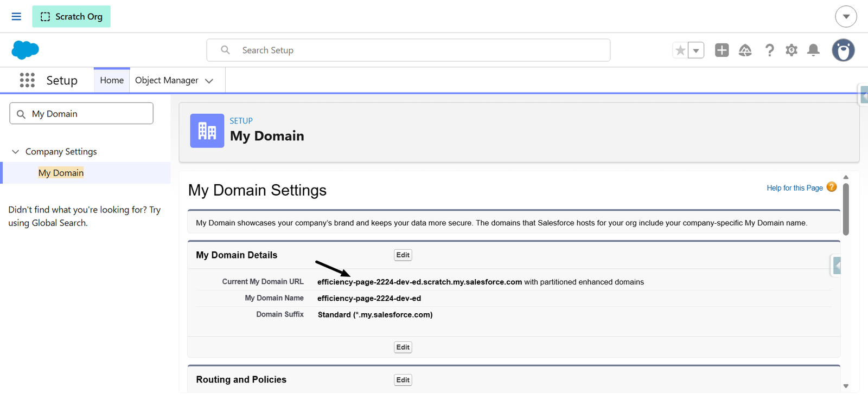
Task: Open the circled dropdown arrow at top right
Action: click(x=846, y=16)
